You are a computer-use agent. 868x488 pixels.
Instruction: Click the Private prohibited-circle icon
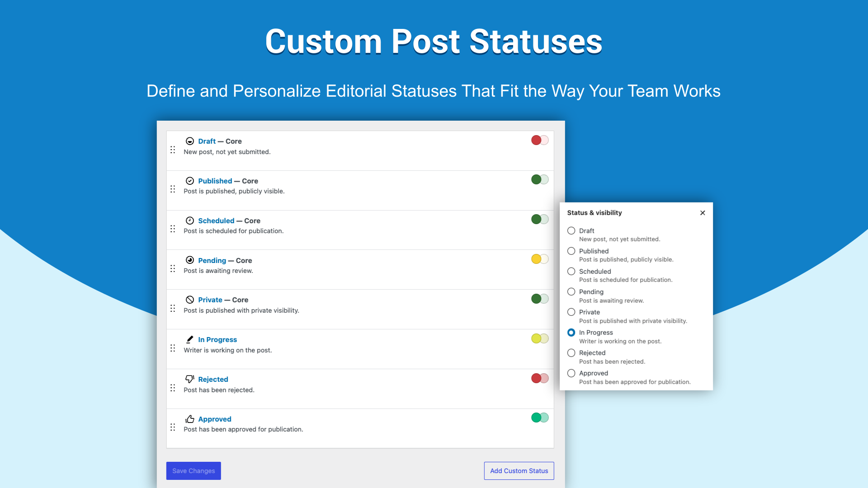coord(190,300)
